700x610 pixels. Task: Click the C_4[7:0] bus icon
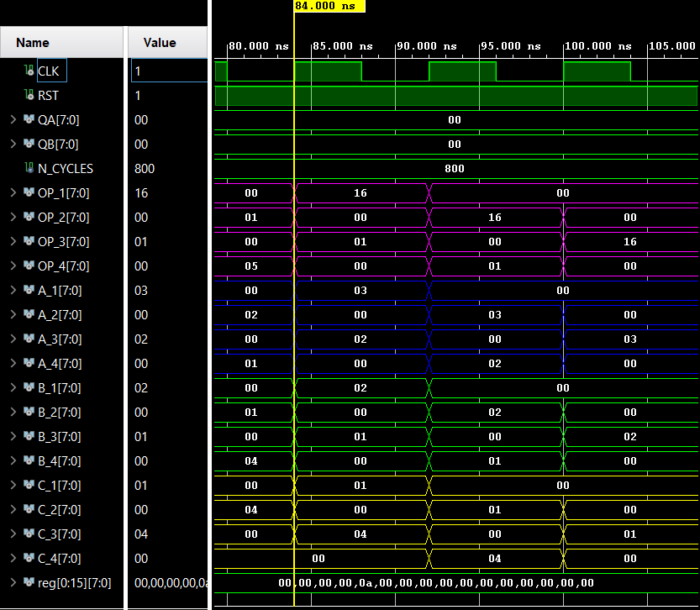(29, 558)
